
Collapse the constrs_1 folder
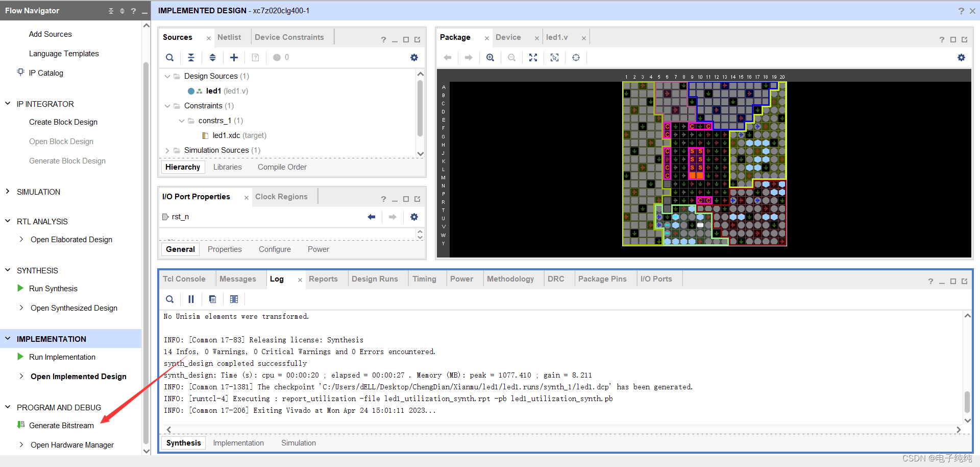coord(182,121)
